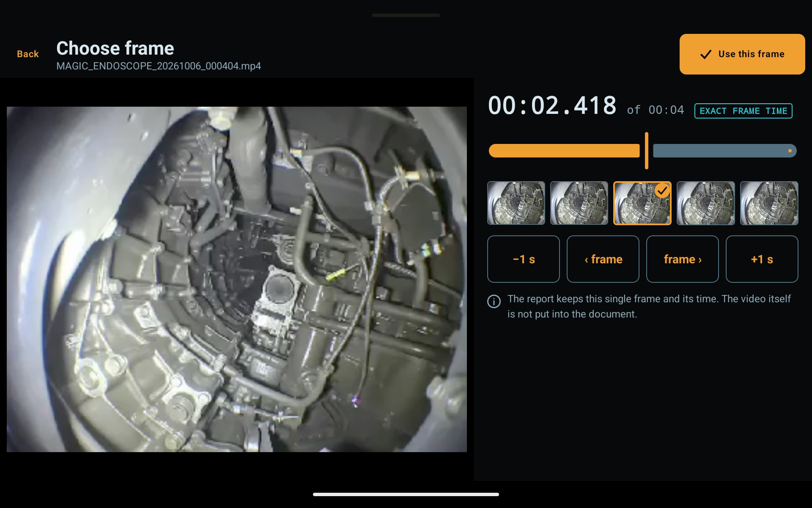
Task: Select the second frame thumbnail
Action: pos(579,203)
